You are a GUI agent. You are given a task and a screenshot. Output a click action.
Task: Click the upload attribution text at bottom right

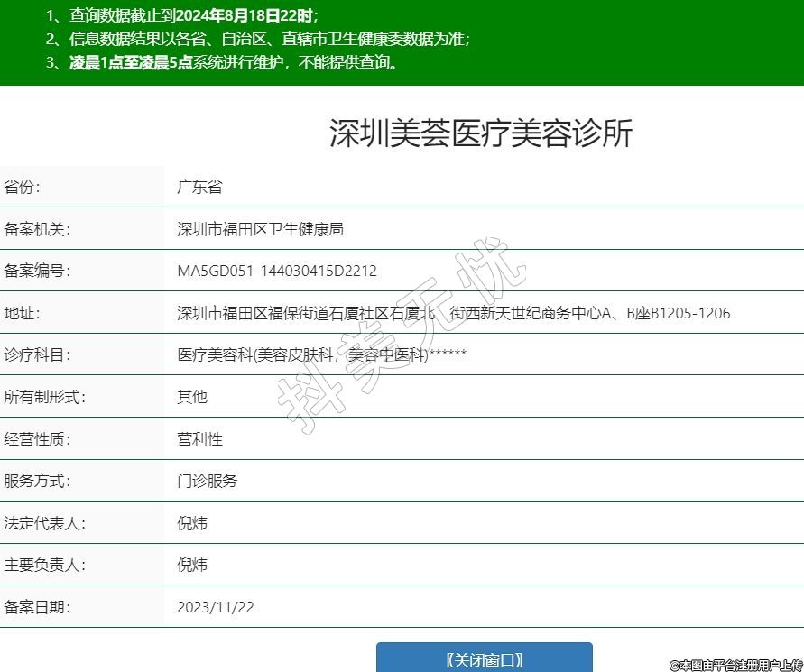click(735, 664)
